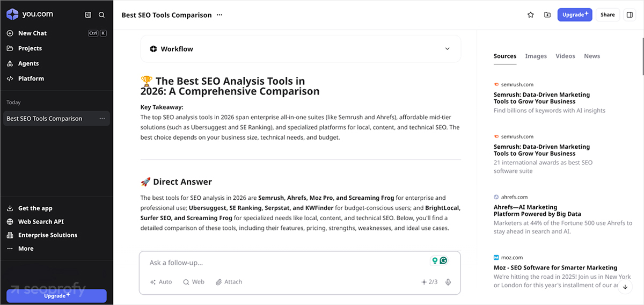Open options next to chat title
This screenshot has width=644, height=305.
pos(219,15)
